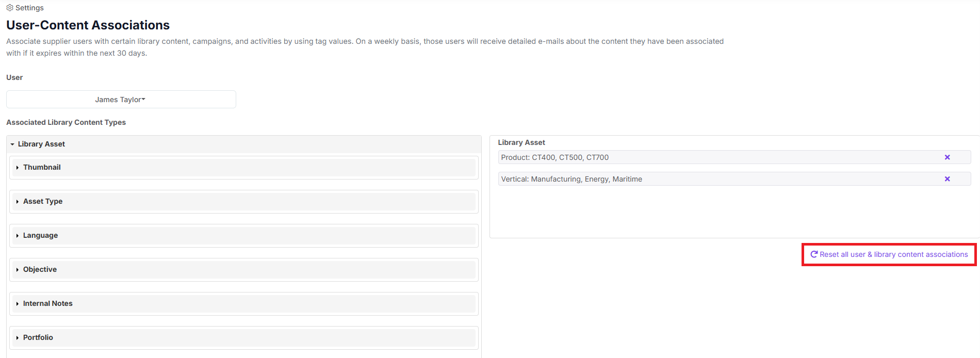Remove the Product CT400 association
The image size is (980, 358).
[947, 157]
